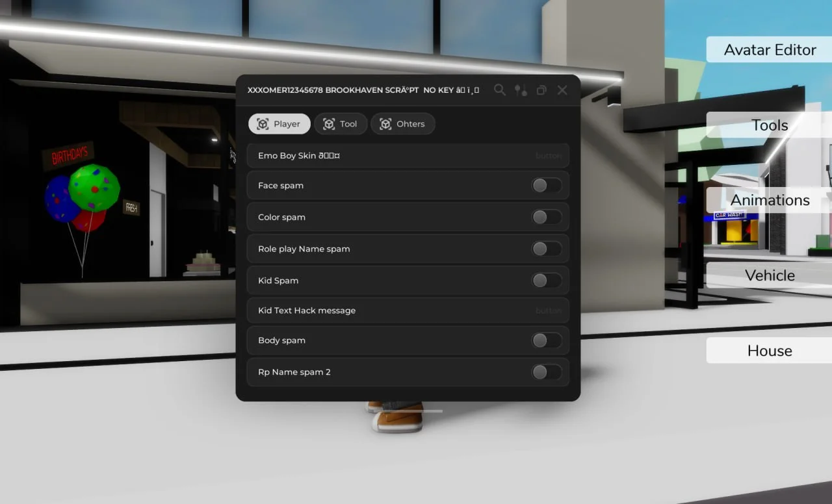Switch to the Tool tab
832x504 pixels.
341,124
